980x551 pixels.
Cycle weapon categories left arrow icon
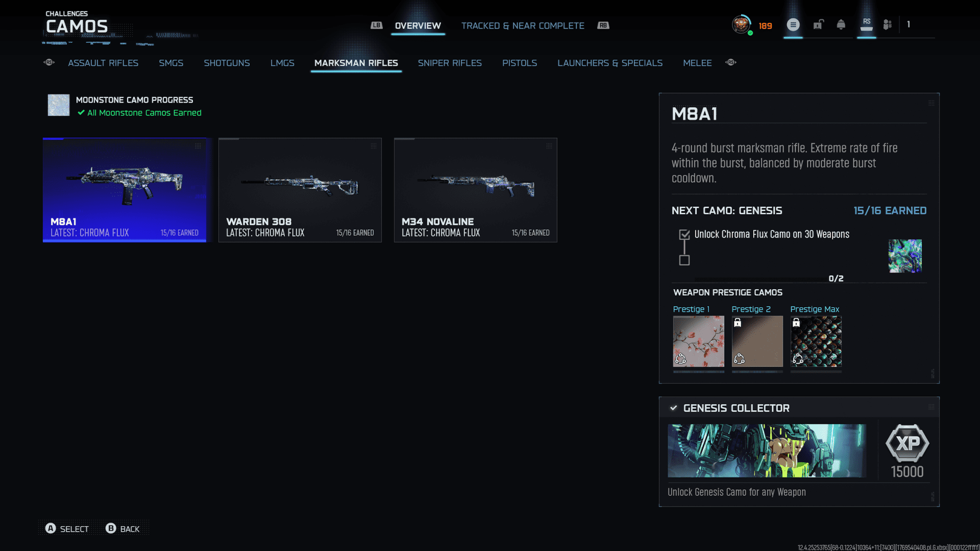click(x=49, y=62)
